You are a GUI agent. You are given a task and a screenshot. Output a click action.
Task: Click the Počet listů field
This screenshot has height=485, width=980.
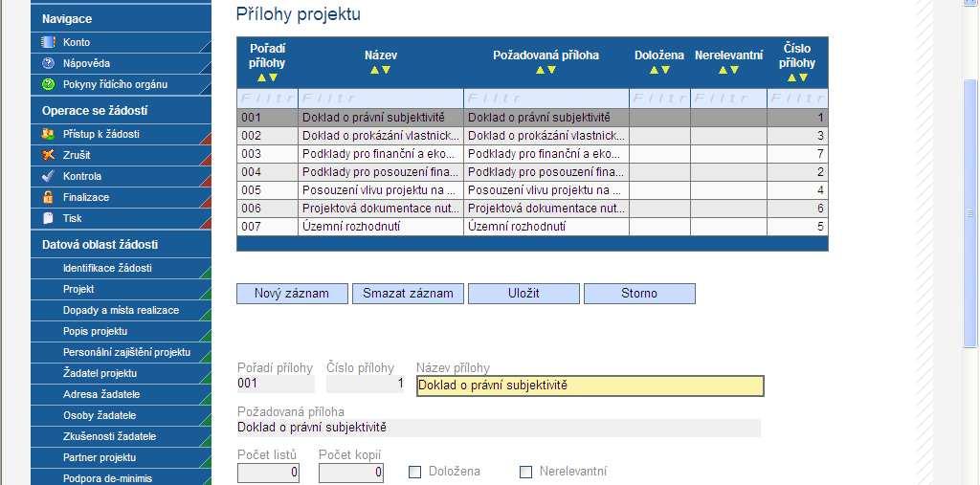point(268,473)
